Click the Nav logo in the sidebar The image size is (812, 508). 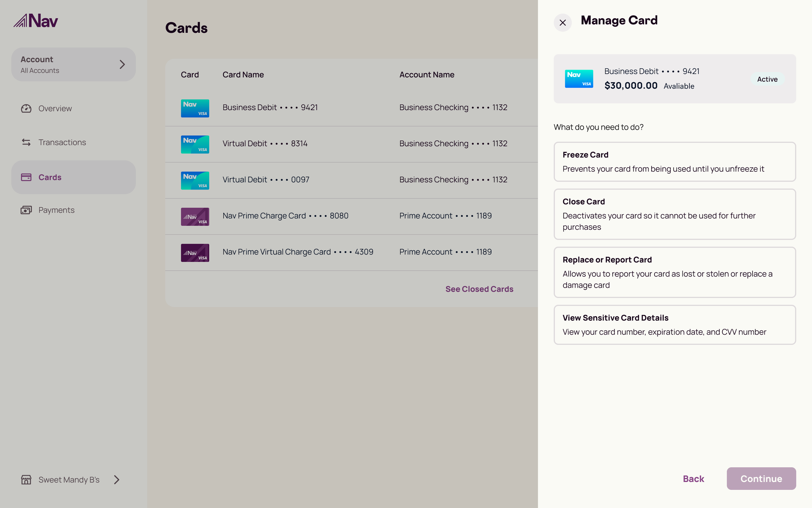point(36,20)
